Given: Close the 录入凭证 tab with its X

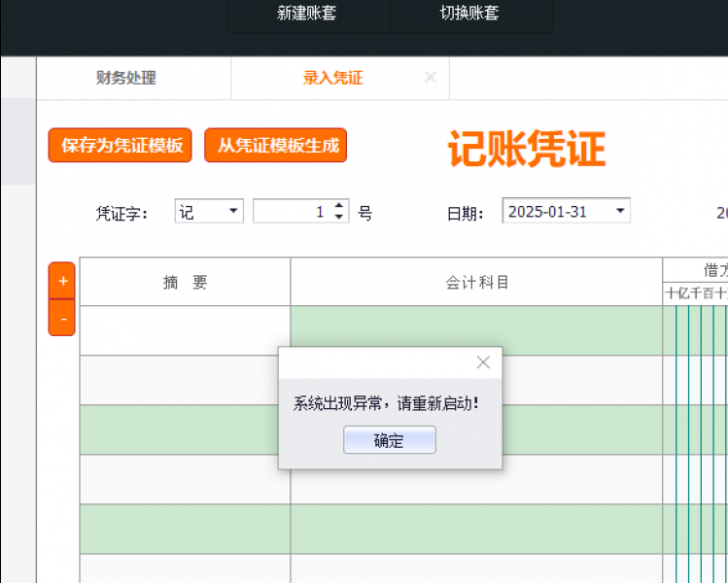Looking at the screenshot, I should [431, 78].
